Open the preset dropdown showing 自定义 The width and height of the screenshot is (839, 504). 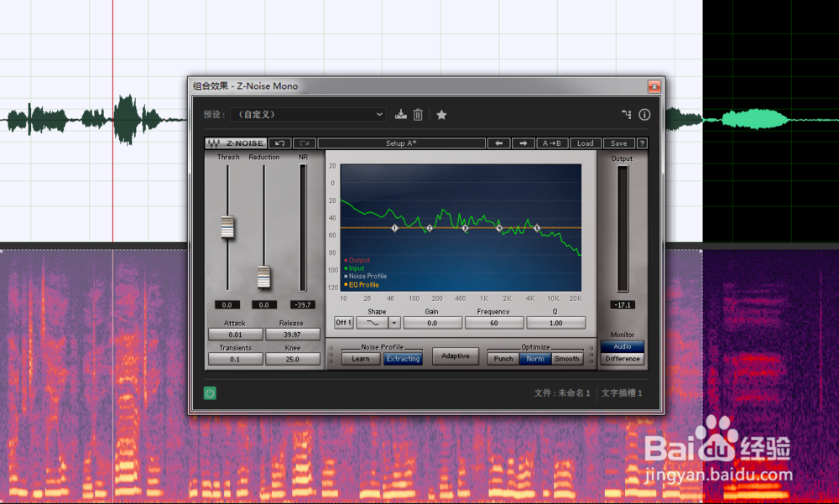[x=308, y=115]
